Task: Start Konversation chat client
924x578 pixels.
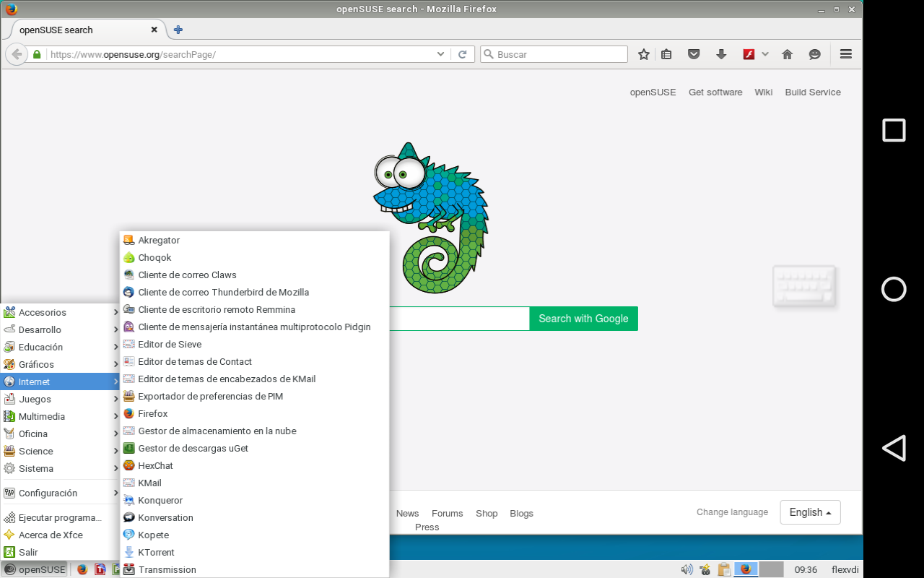Action: coord(254,517)
